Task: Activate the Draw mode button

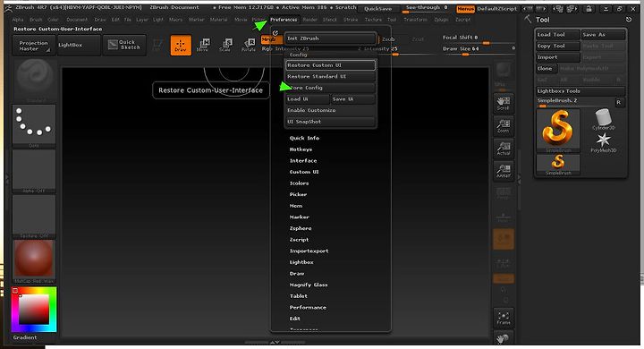Action: click(181, 45)
